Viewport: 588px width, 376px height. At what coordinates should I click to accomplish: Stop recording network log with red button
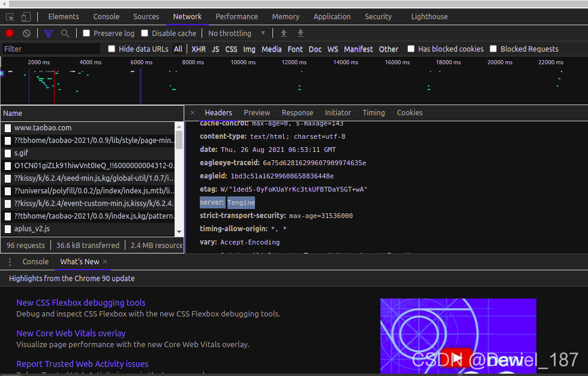(10, 34)
